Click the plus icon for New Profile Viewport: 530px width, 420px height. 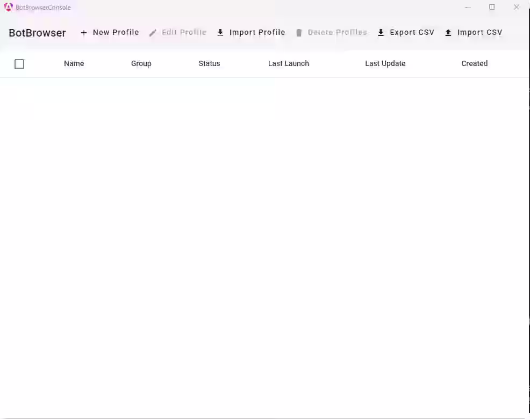[83, 33]
